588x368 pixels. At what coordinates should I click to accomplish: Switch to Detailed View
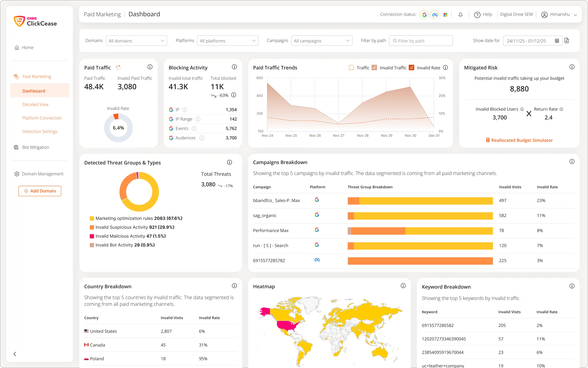[x=35, y=104]
